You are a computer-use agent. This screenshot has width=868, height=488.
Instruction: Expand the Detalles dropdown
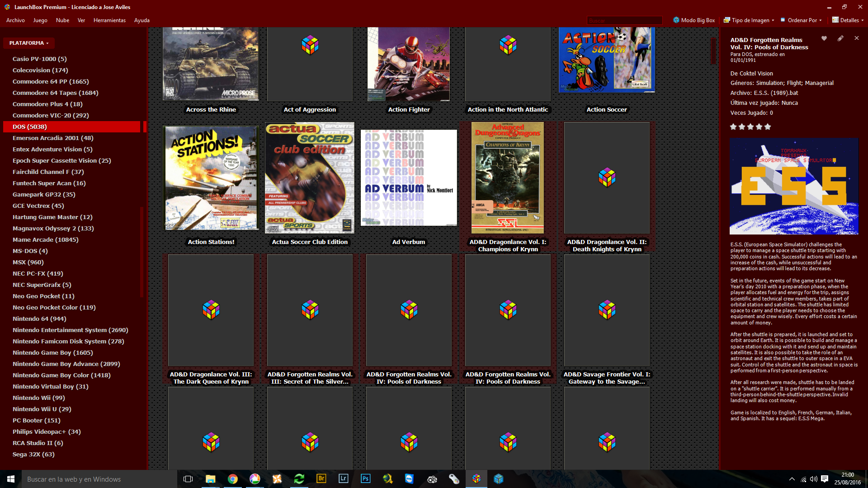[x=848, y=20]
